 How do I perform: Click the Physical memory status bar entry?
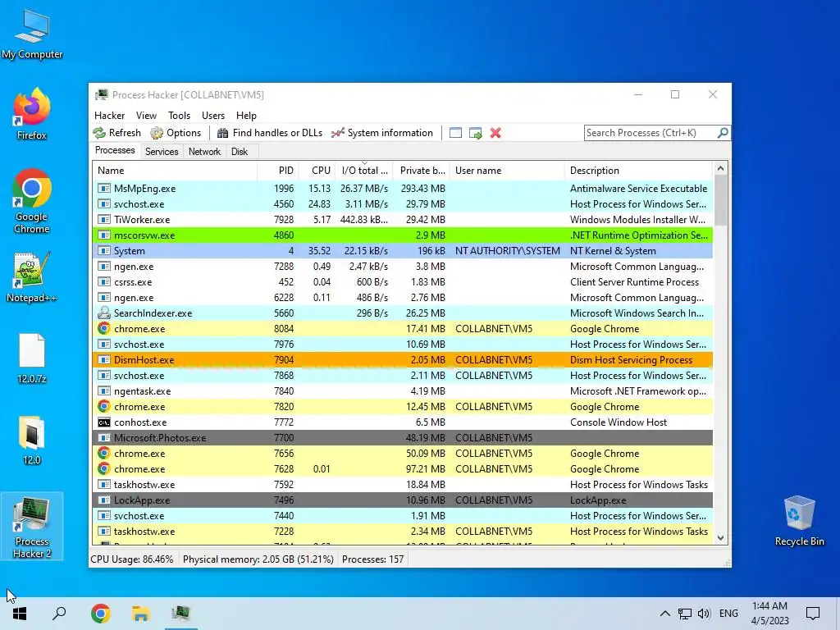click(258, 559)
